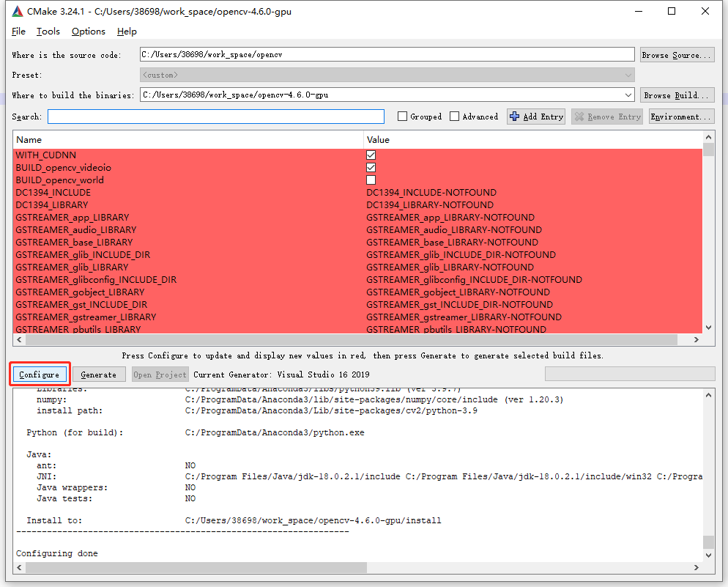Enable the Grouped checkbox
Viewport: 728px width, 587px height.
pyautogui.click(x=402, y=117)
